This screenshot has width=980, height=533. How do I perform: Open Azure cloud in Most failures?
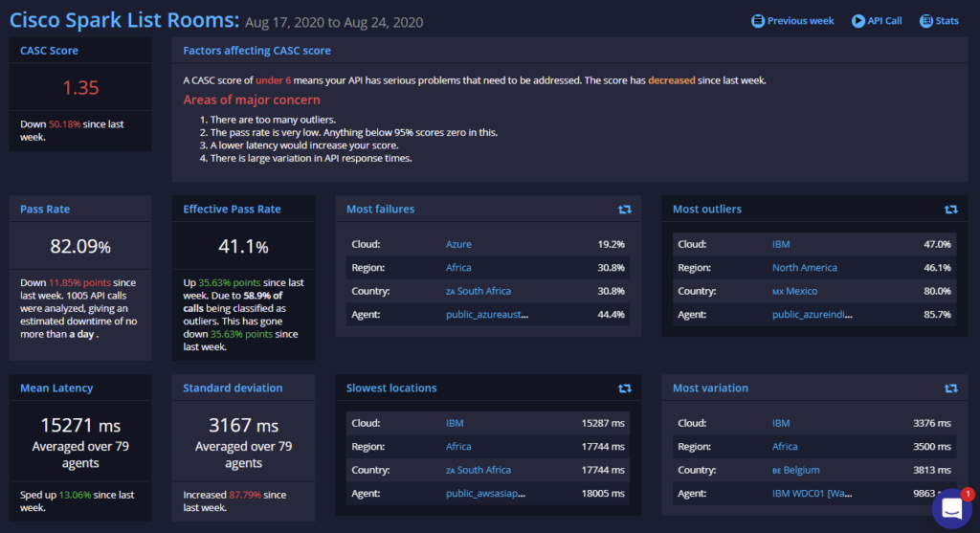458,244
